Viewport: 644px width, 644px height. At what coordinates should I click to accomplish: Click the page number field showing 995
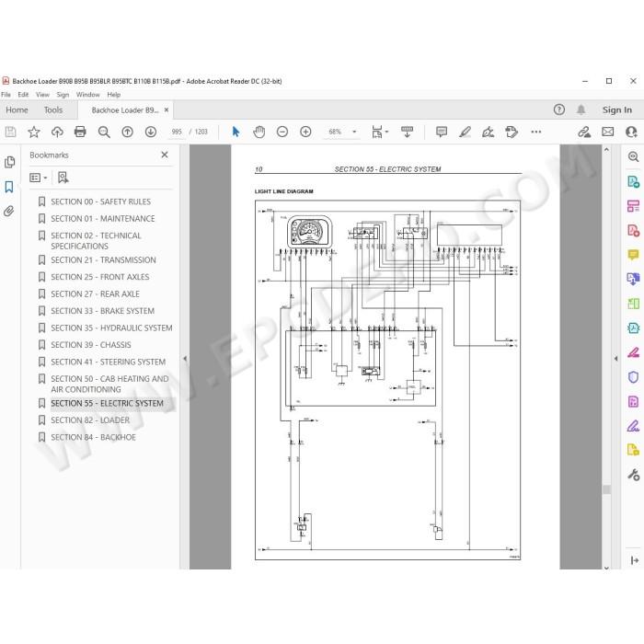point(177,132)
